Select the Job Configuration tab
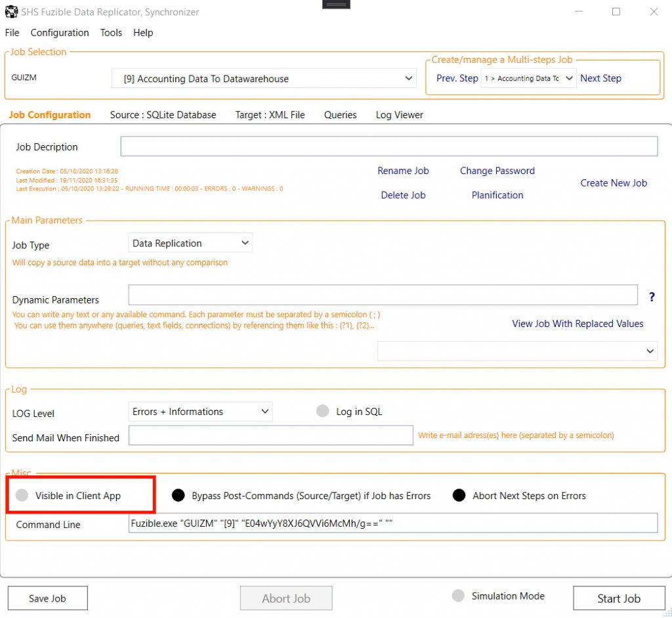The width and height of the screenshot is (672, 618). (x=50, y=115)
